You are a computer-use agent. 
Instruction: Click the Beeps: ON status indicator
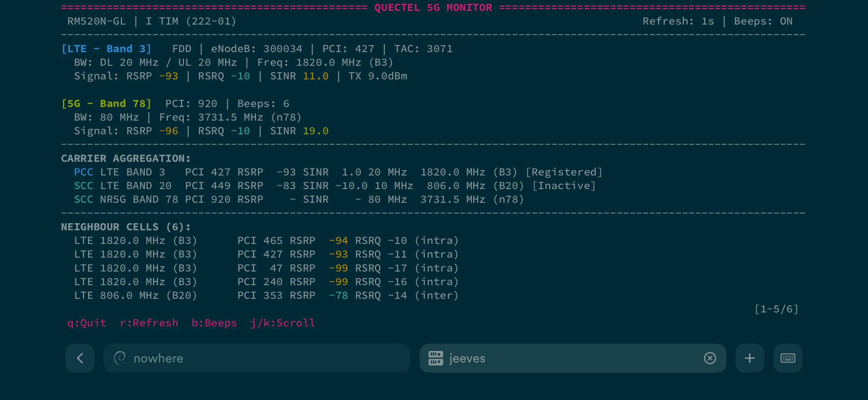763,21
